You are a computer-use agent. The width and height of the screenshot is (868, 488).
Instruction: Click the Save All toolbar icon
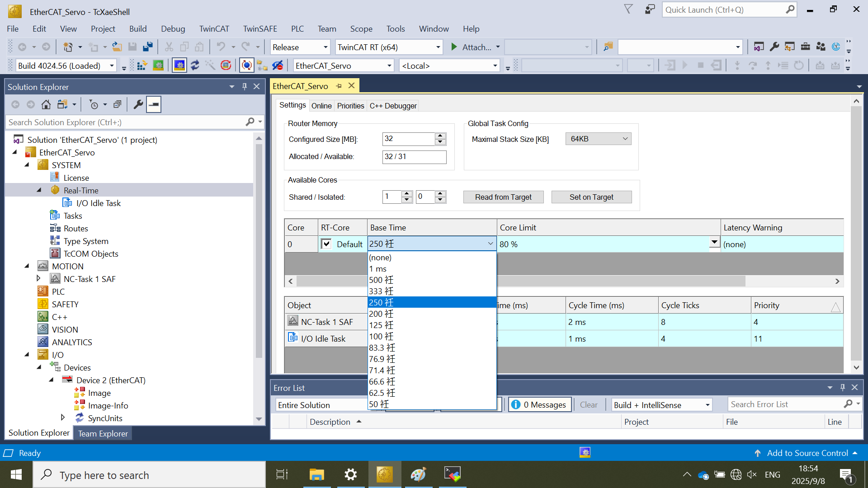(148, 47)
